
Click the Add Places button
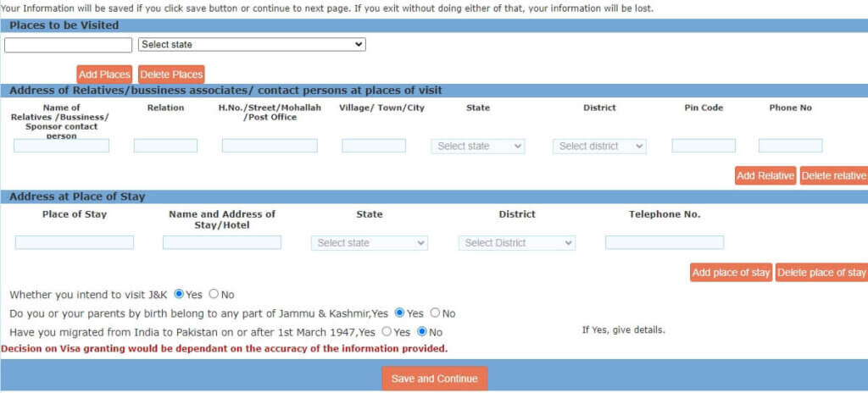(104, 75)
